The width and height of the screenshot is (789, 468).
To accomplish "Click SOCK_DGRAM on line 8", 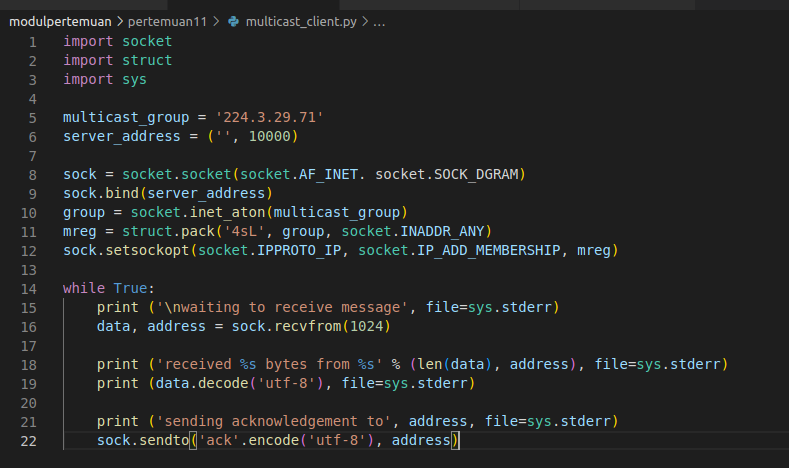I will pyautogui.click(x=476, y=175).
